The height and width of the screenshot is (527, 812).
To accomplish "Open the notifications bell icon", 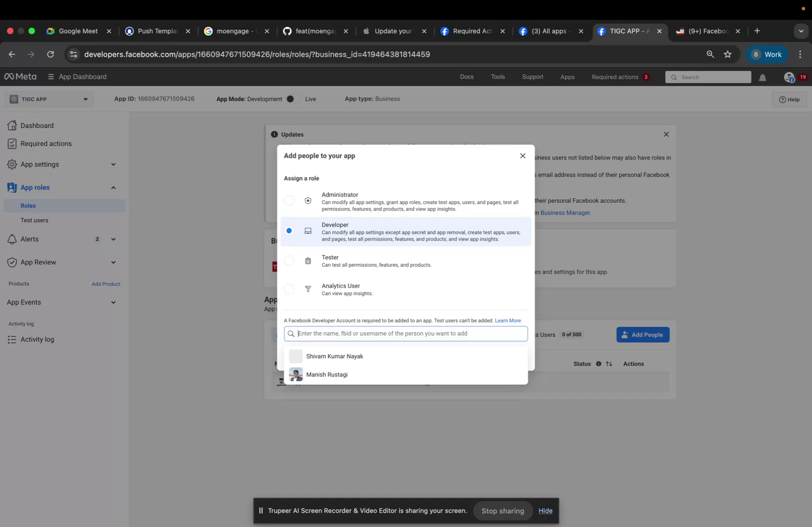I will pyautogui.click(x=763, y=77).
